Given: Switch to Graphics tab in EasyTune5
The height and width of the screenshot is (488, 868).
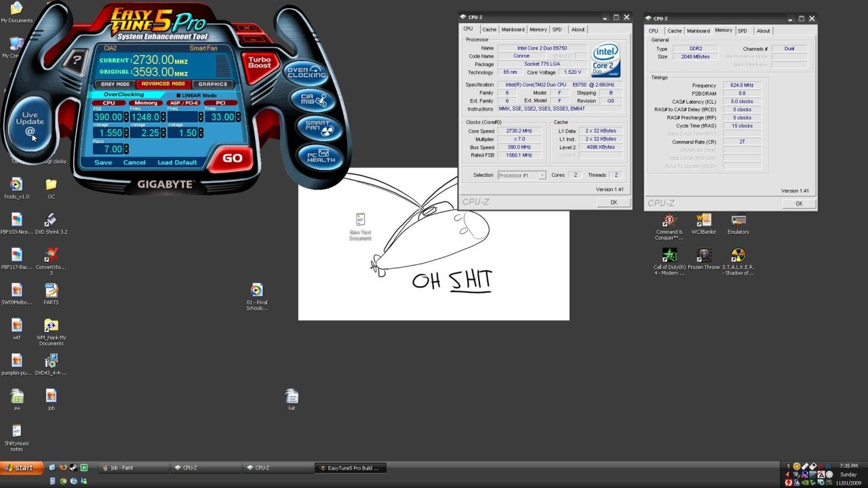Looking at the screenshot, I should pyautogui.click(x=212, y=85).
